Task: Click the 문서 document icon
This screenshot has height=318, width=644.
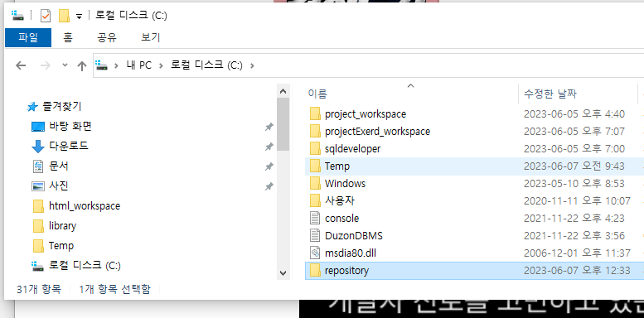Action: coord(38,166)
